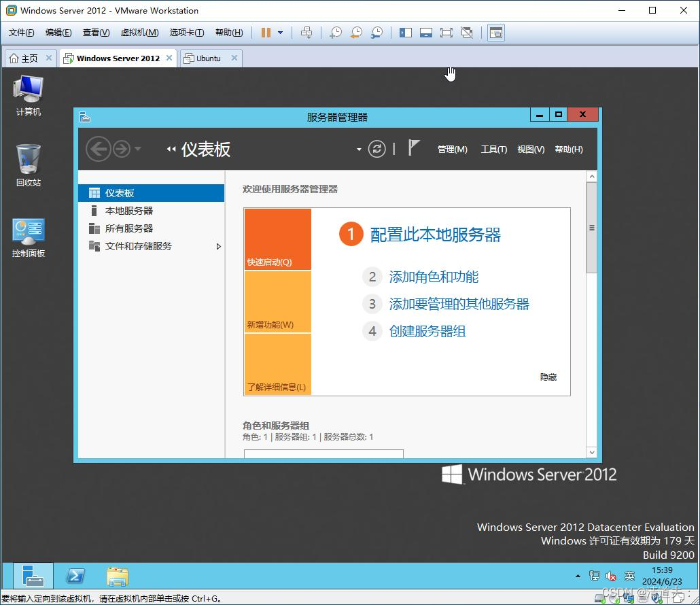Image resolution: width=700 pixels, height=605 pixels.
Task: Select 仪表板 in the left navigation
Action: tap(152, 193)
